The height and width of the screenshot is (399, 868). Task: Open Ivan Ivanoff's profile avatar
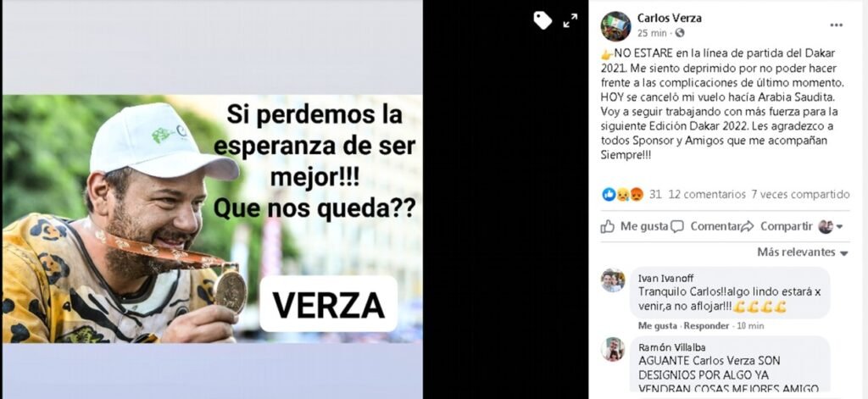click(613, 280)
